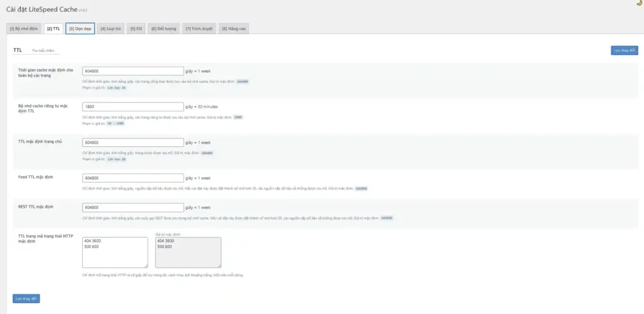The height and width of the screenshot is (314, 644).
Task: Click the TTL trang mã trạng thái HTTP label
Action: [45, 239]
